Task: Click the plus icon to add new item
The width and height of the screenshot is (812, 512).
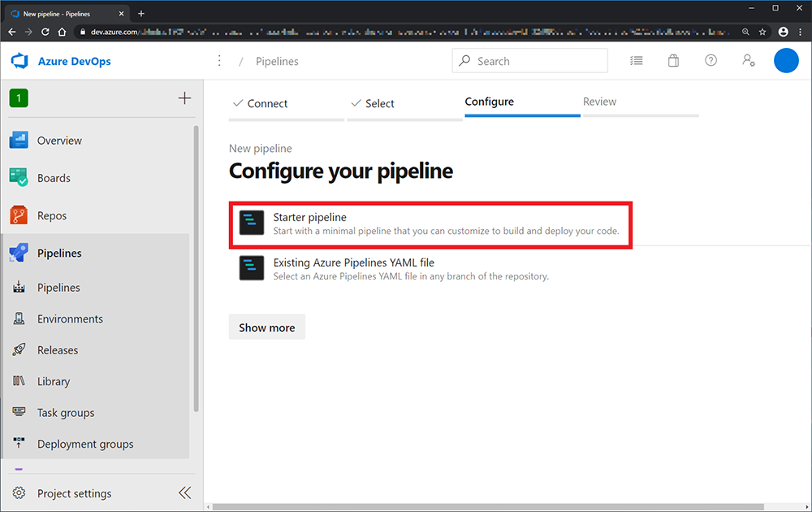Action: [x=184, y=98]
